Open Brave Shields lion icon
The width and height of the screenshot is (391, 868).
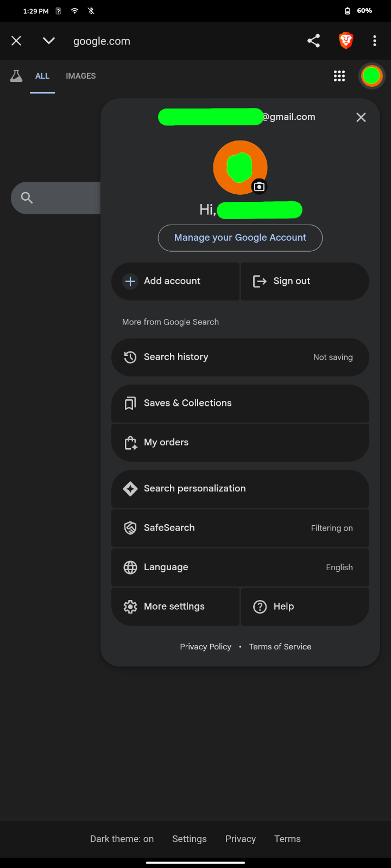[x=346, y=41]
